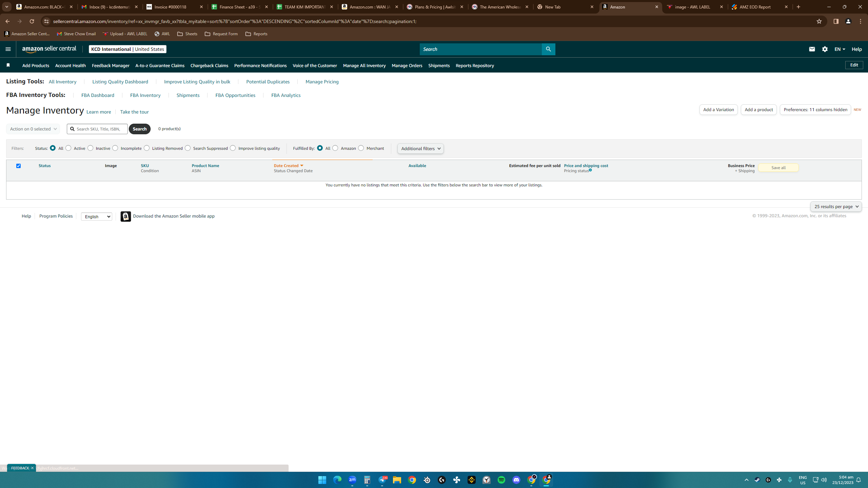Select the Search Suppressed status filter
The width and height of the screenshot is (868, 488).
[188, 148]
